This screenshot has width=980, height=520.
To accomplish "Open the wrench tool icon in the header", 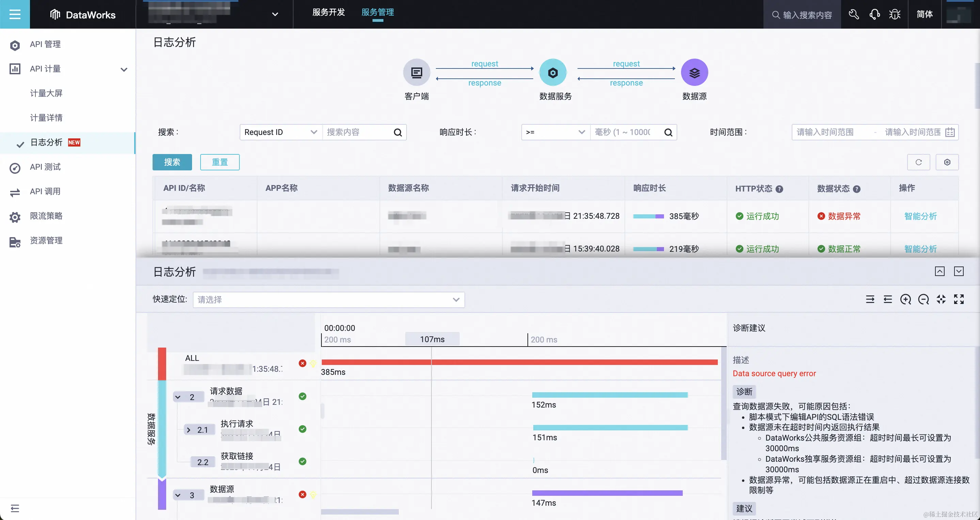I will (854, 14).
